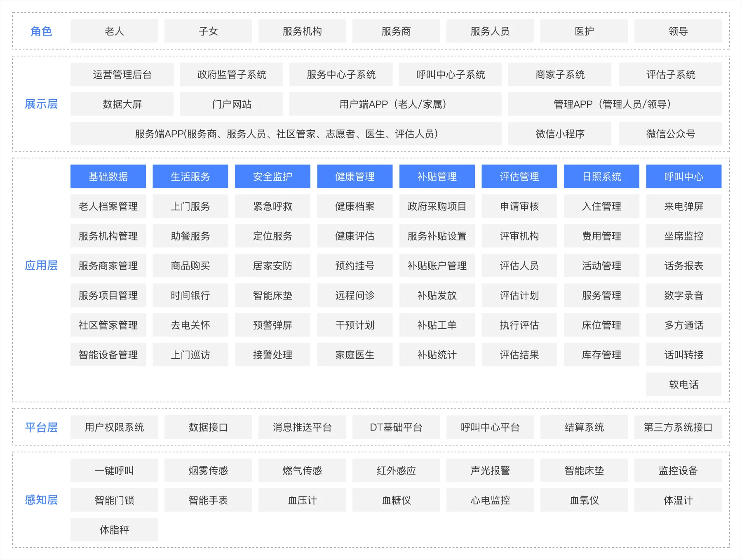Select the blue 生活服务 header
The height and width of the screenshot is (560, 742).
(x=190, y=176)
